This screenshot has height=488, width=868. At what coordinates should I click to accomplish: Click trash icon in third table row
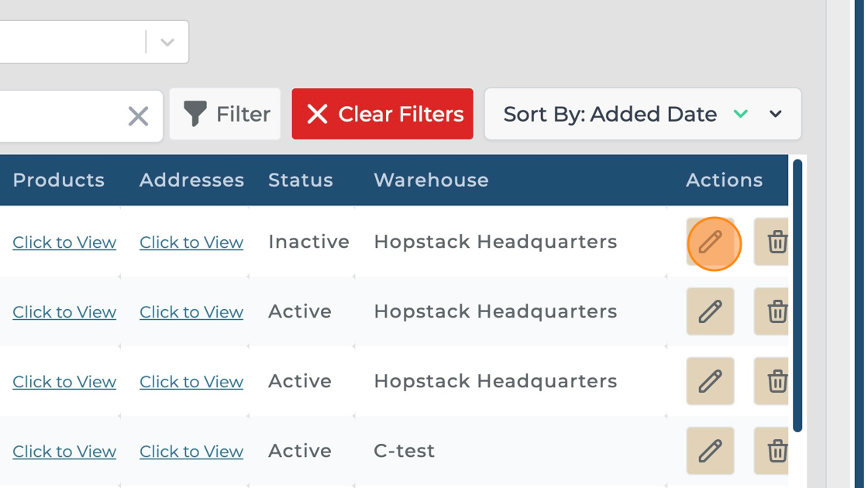click(775, 382)
